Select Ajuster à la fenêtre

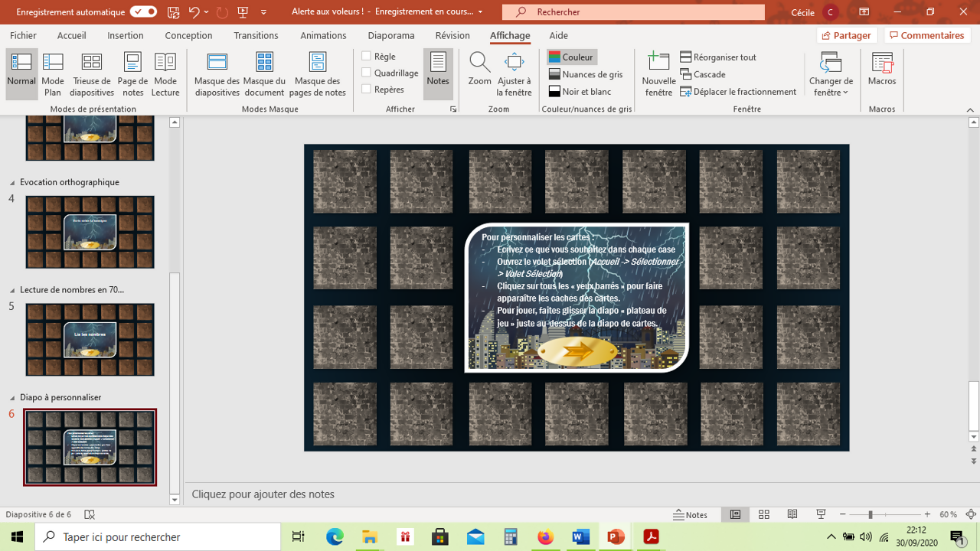click(514, 75)
